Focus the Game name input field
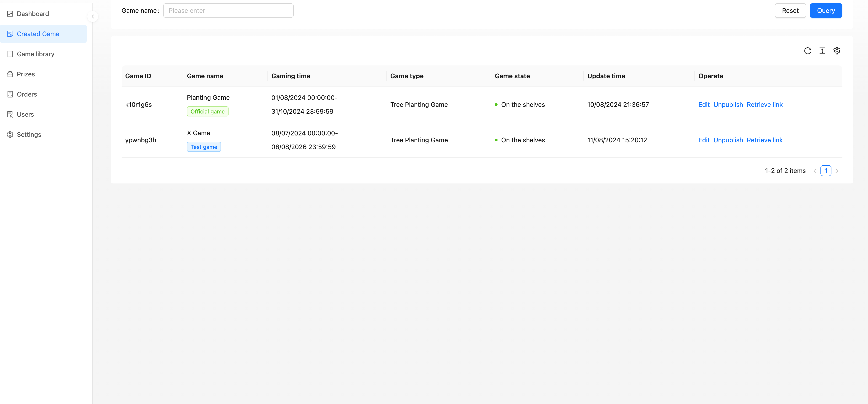868x404 pixels. pyautogui.click(x=228, y=11)
